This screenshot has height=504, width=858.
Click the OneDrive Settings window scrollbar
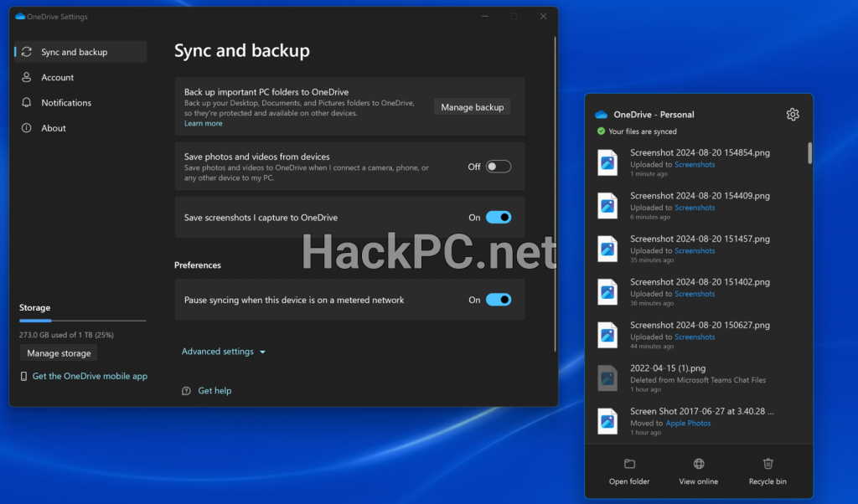(x=555, y=194)
